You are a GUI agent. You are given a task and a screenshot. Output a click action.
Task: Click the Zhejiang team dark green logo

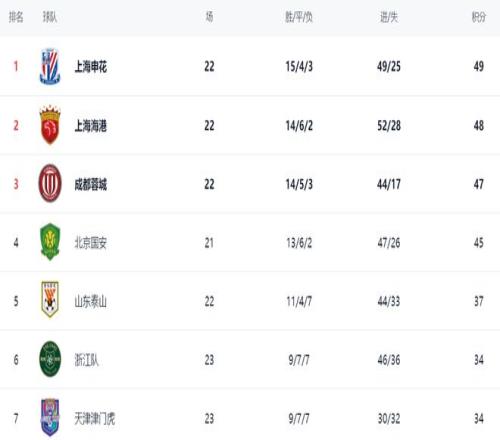point(50,359)
